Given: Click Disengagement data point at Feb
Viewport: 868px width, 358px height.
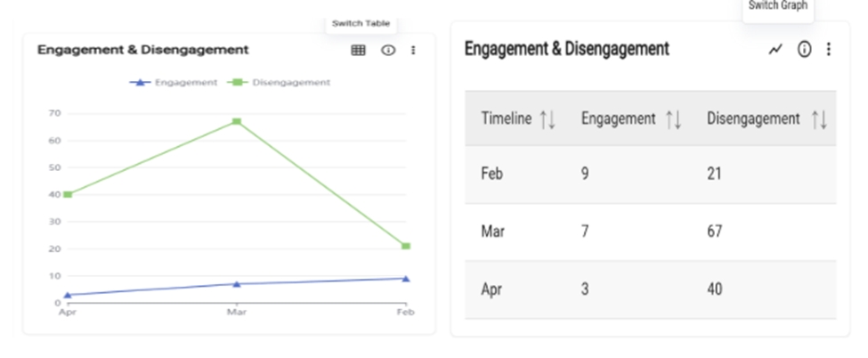Looking at the screenshot, I should [x=406, y=246].
